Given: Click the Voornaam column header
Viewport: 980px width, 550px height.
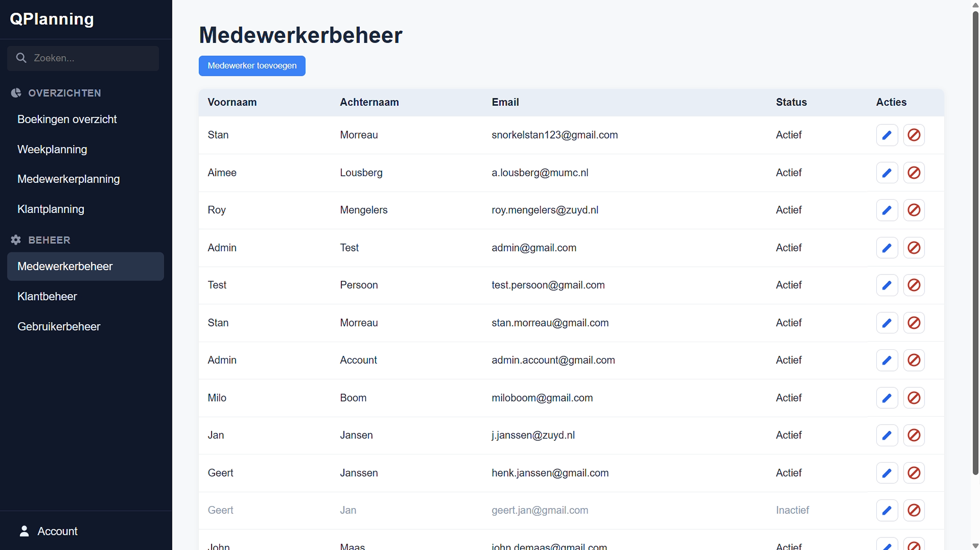Looking at the screenshot, I should tap(232, 102).
